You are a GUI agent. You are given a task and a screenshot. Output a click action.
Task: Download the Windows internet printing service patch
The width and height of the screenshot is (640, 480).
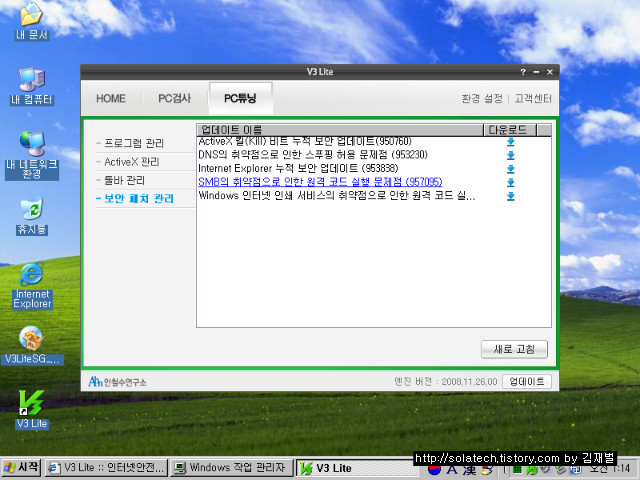(510, 196)
